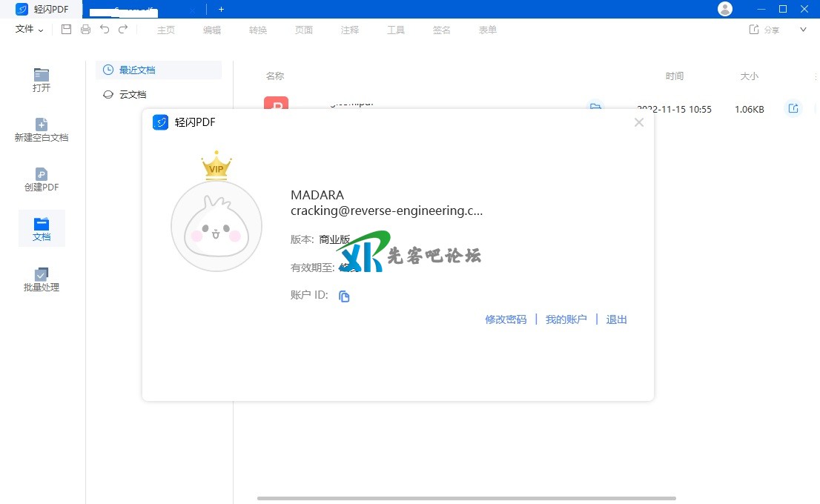Expand the 文件 dropdown menu
The height and width of the screenshot is (504, 820).
pyautogui.click(x=30, y=30)
